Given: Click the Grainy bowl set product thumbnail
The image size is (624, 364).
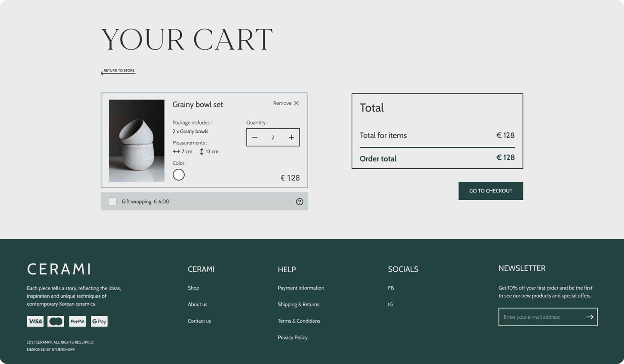Looking at the screenshot, I should tap(137, 141).
